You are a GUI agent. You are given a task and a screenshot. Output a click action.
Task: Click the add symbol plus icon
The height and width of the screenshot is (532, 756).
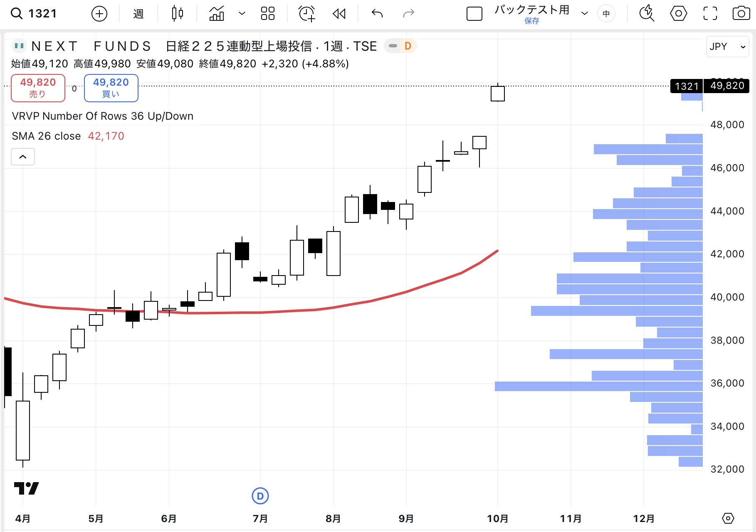[99, 14]
